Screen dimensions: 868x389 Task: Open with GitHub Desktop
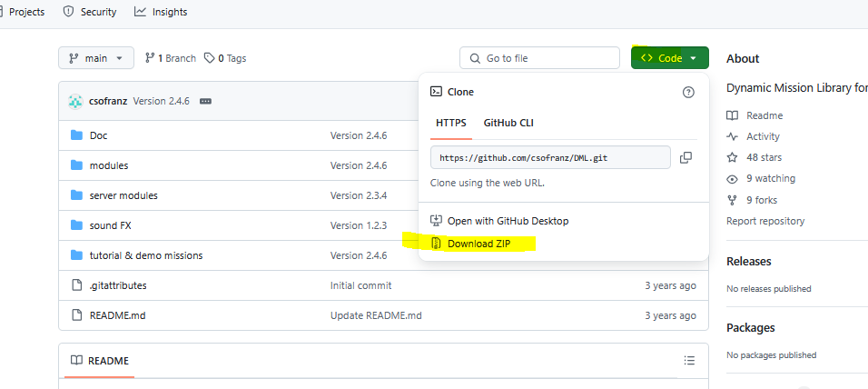(499, 221)
